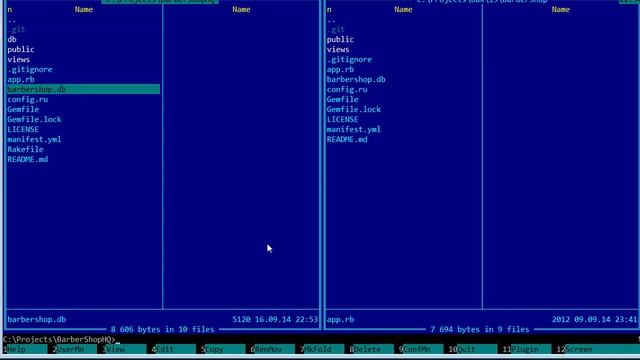Click the 7 MkFold function key
The width and height of the screenshot is (640, 360).
click(322, 349)
